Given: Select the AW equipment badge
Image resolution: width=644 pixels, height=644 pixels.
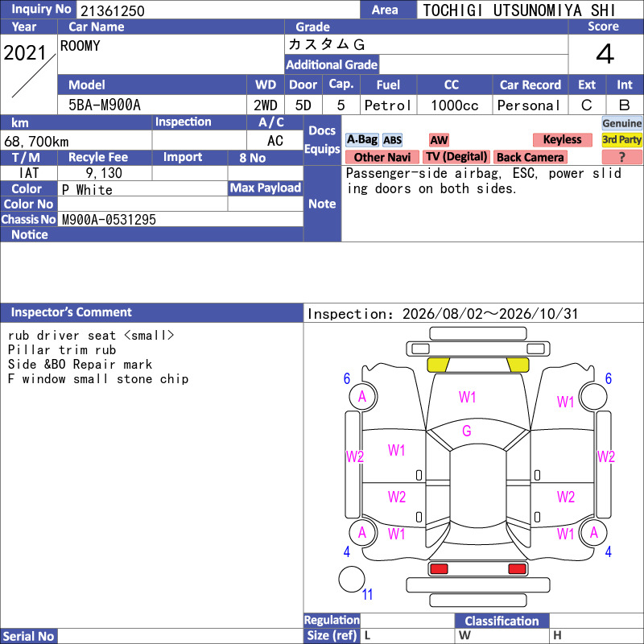Looking at the screenshot, I should pos(439,140).
